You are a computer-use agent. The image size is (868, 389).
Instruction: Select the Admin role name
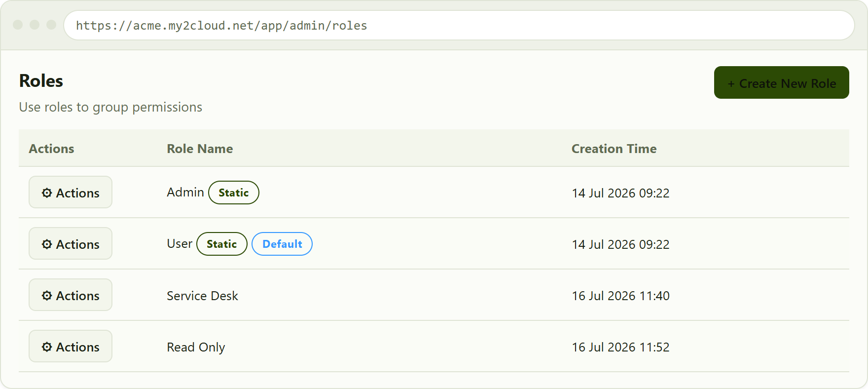185,192
